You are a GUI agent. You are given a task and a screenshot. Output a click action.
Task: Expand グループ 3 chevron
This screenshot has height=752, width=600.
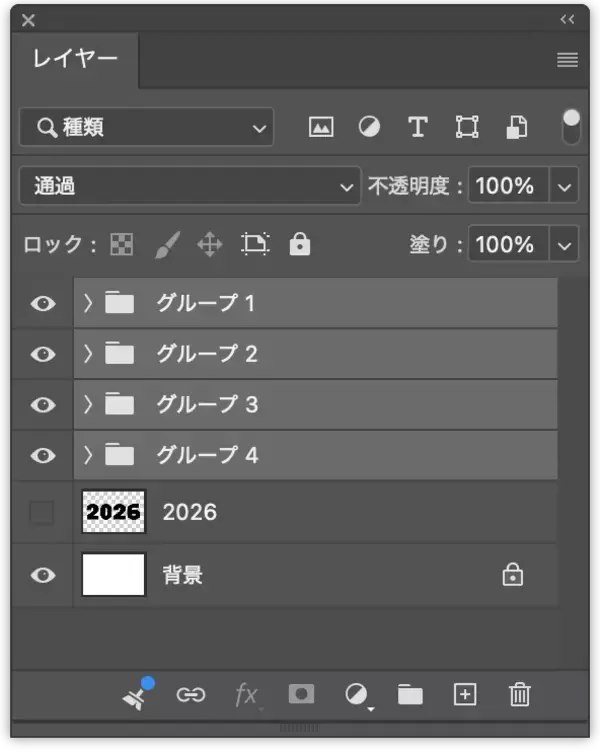tap(88, 405)
